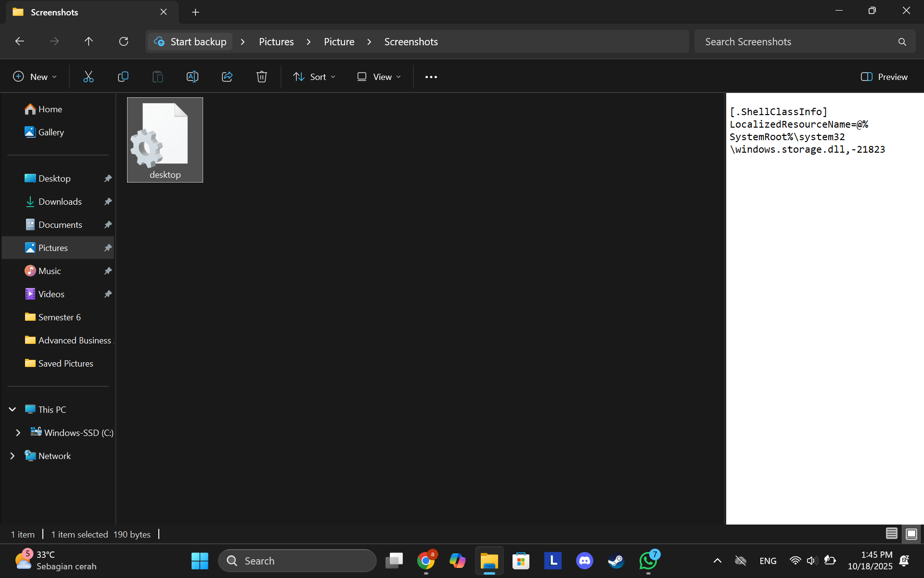The height and width of the screenshot is (578, 924).
Task: Switch to the Screenshots tab
Action: 53,12
